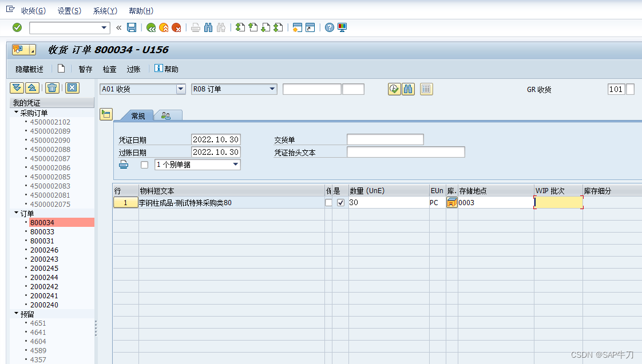Click the Last Page icon
Screen dimensions: 642x364
279,27
